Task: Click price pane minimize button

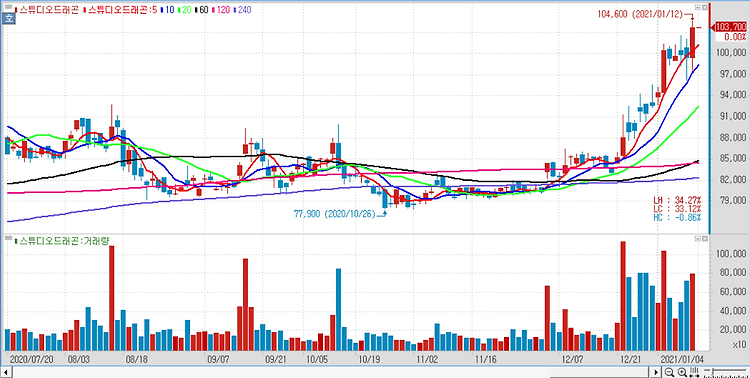Action: point(697,7)
